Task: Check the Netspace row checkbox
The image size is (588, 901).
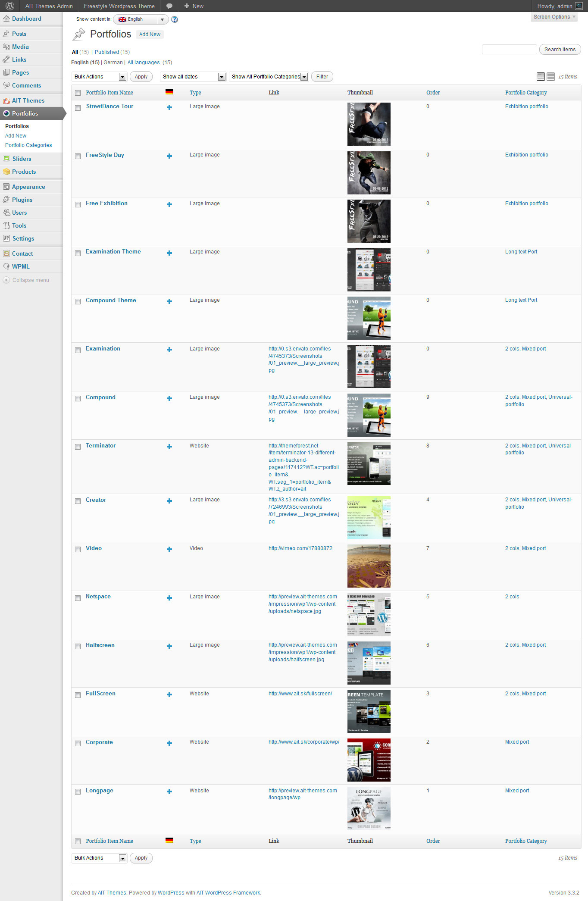Action: tap(78, 598)
